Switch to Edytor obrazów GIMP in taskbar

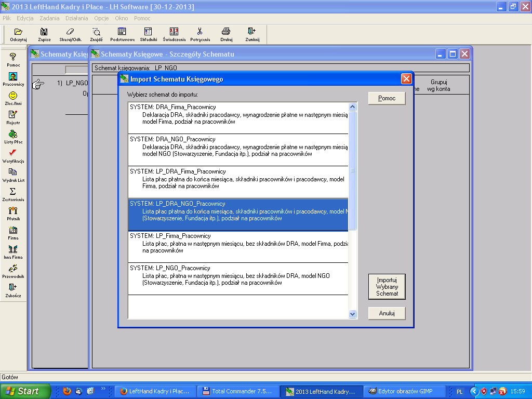click(404, 391)
